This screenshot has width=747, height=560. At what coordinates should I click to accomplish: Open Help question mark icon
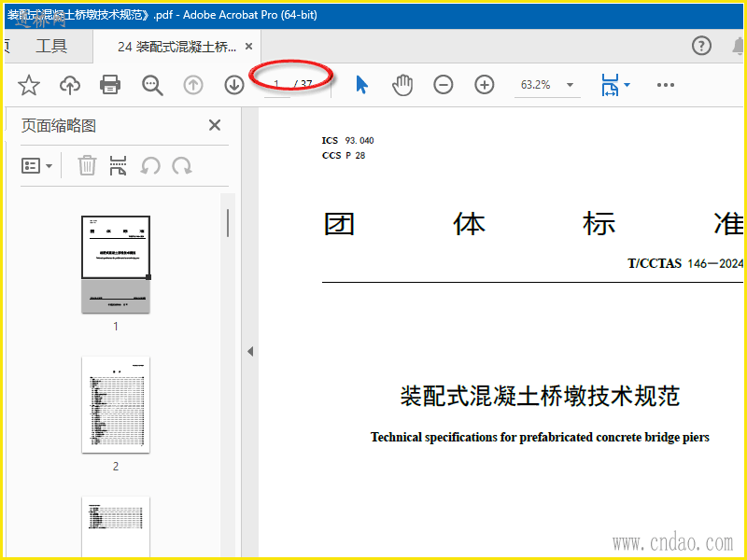(x=701, y=46)
